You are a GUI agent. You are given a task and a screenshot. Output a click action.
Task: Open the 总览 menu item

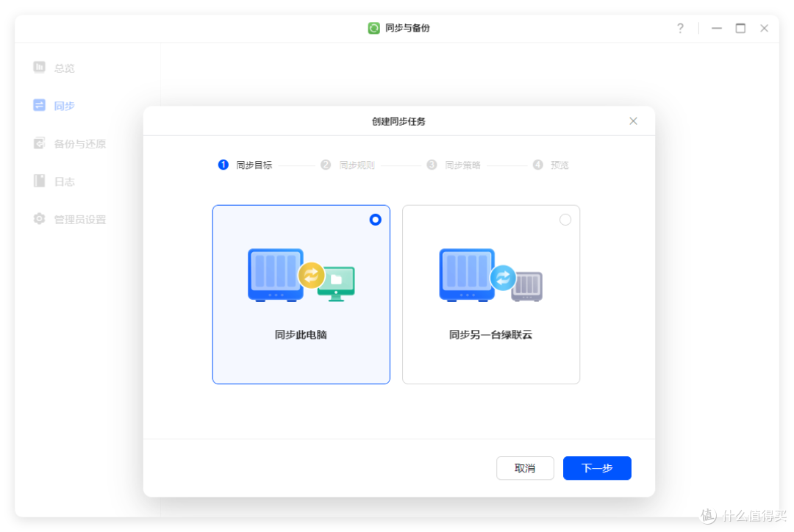coord(64,68)
